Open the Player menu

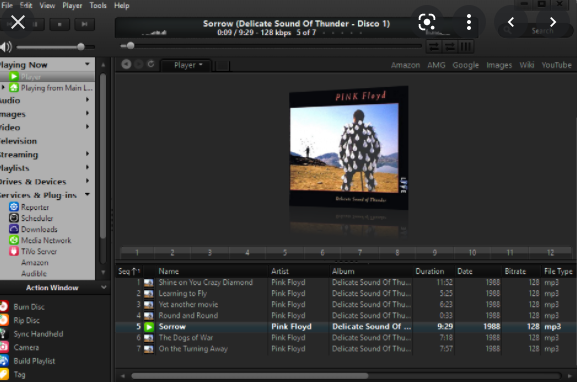72,6
